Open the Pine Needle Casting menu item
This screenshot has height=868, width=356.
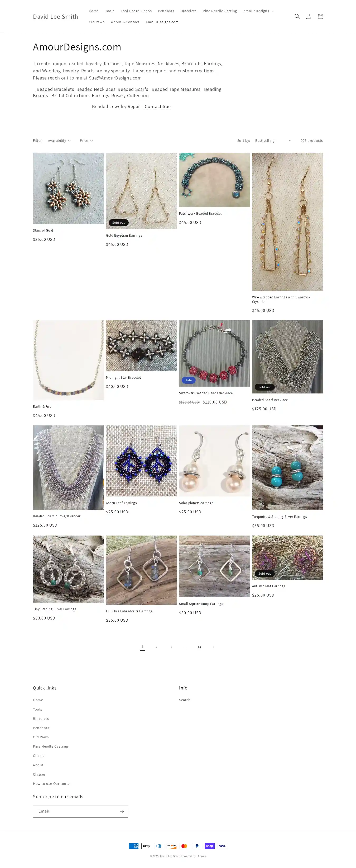tap(220, 11)
